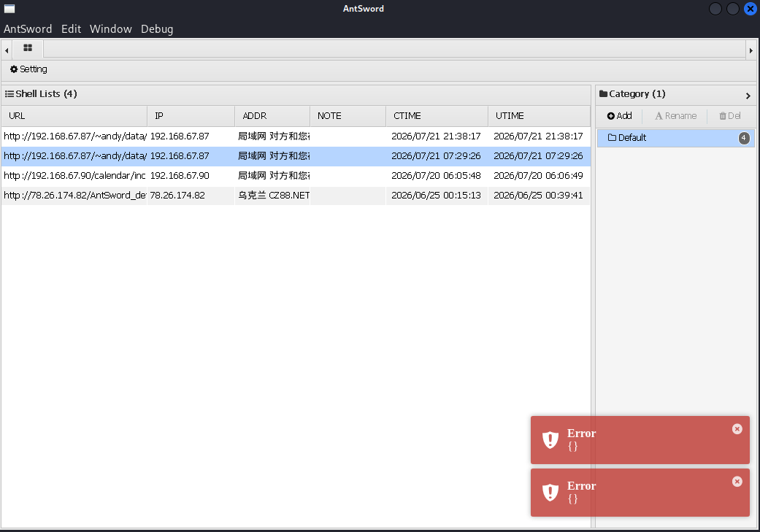Select the Default category folder

pos(675,138)
